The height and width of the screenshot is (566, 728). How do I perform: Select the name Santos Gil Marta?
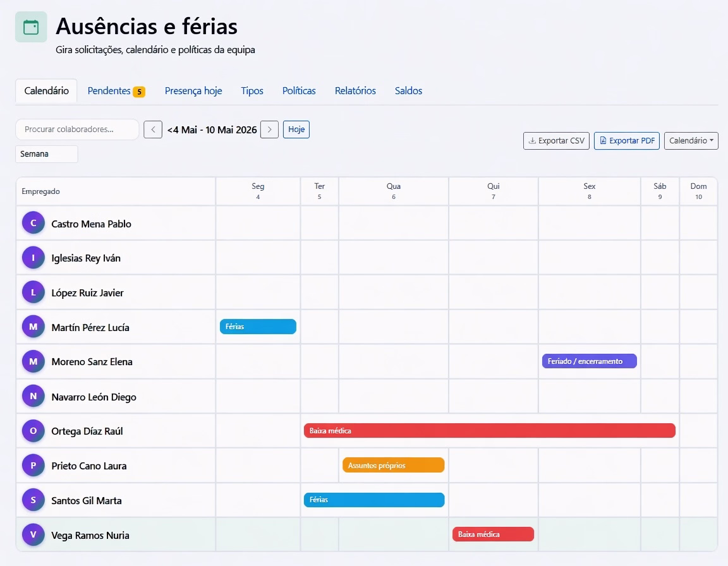87,500
